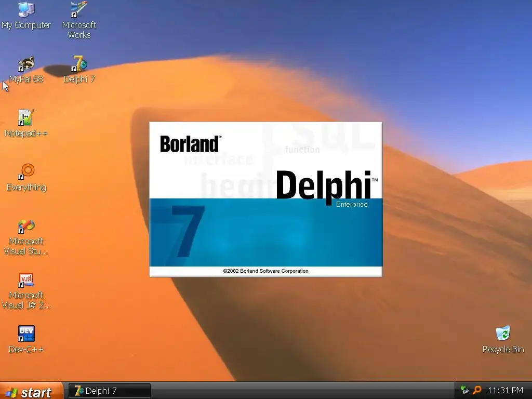Click the Borland Delphi 7 splash screen
532x399 pixels.
(x=266, y=199)
